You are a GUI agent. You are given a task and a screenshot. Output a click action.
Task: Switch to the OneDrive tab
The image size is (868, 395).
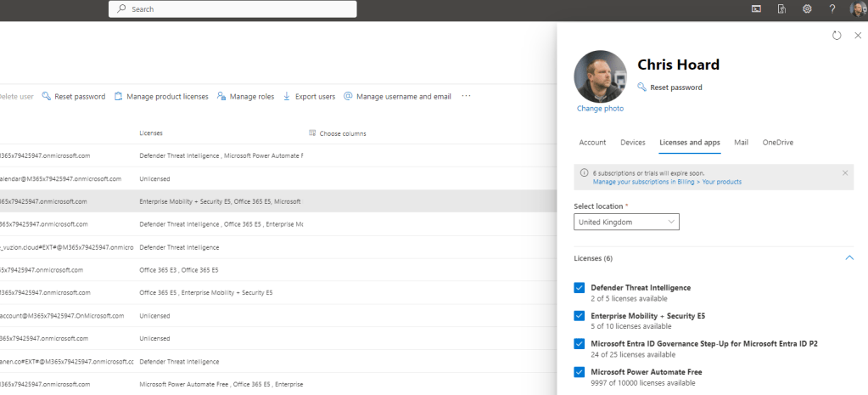click(x=777, y=143)
